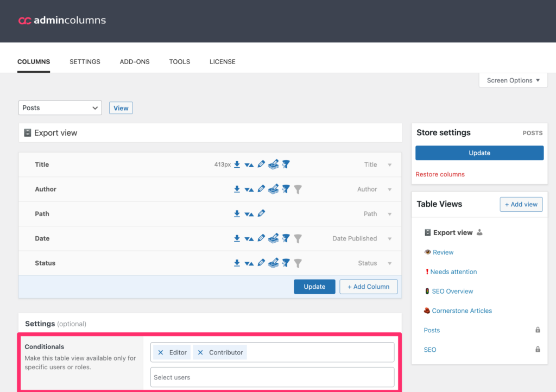556x392 pixels.
Task: Expand the Date column settings arrow
Action: tap(390, 239)
